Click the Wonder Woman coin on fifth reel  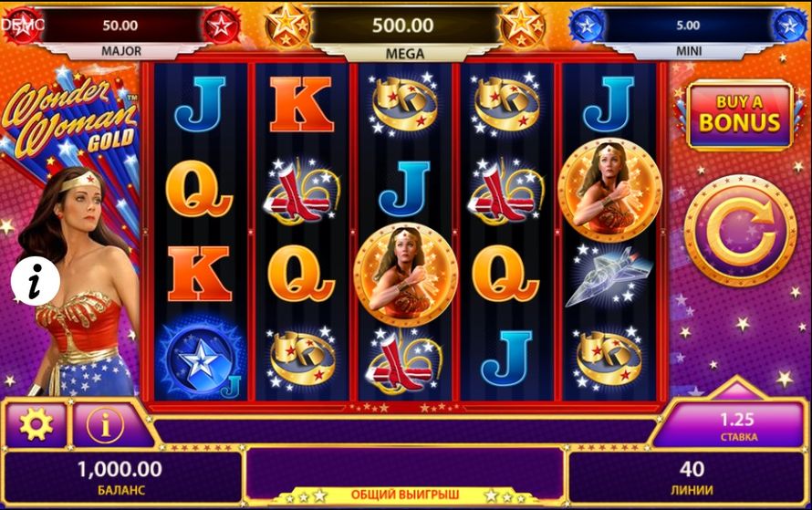(610, 191)
